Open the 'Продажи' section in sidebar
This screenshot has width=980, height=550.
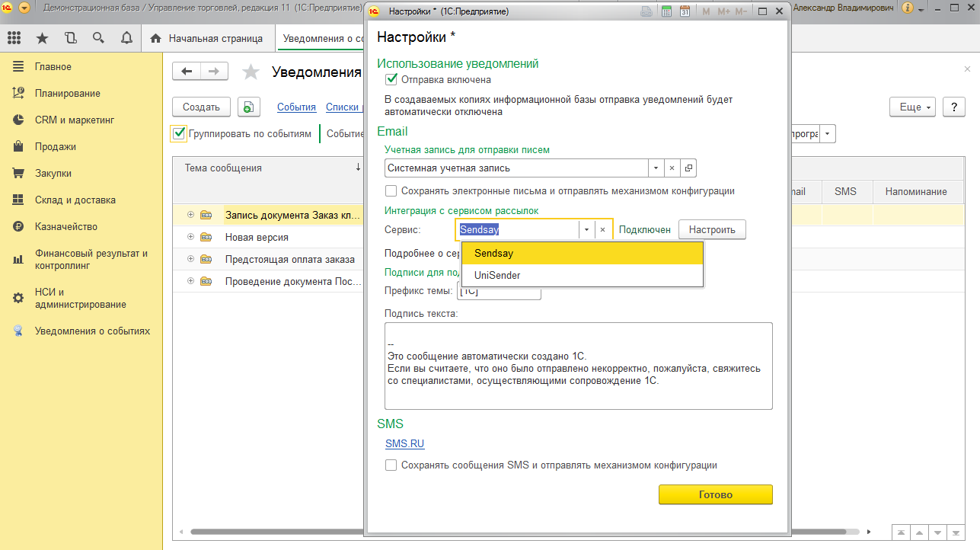[55, 147]
